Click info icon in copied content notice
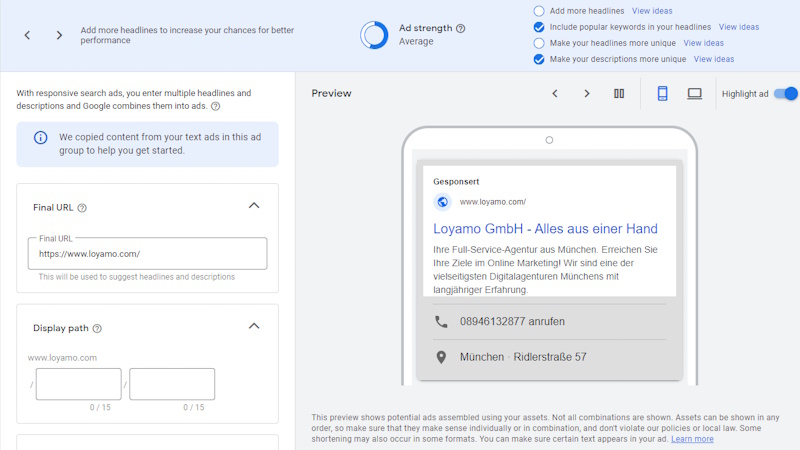Image resolution: width=800 pixels, height=450 pixels. [40, 138]
